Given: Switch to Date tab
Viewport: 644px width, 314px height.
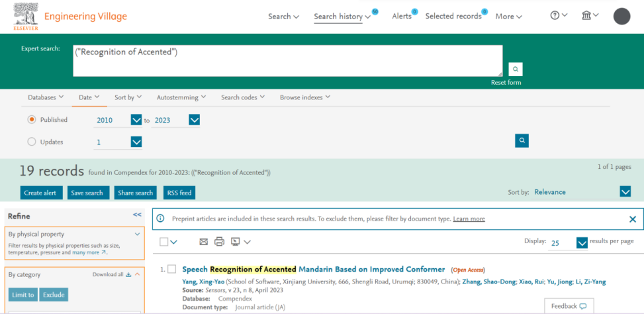Looking at the screenshot, I should point(89,97).
